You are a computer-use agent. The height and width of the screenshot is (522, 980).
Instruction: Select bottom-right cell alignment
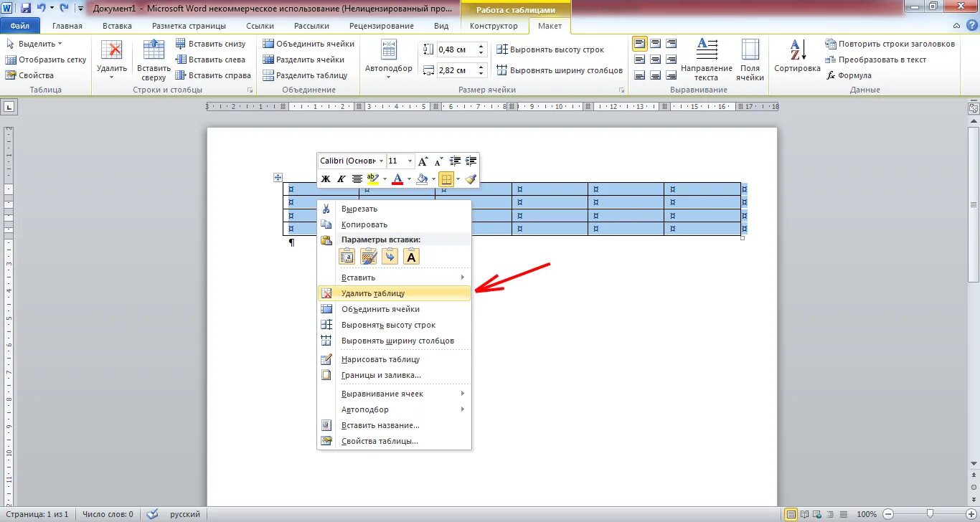coord(672,75)
